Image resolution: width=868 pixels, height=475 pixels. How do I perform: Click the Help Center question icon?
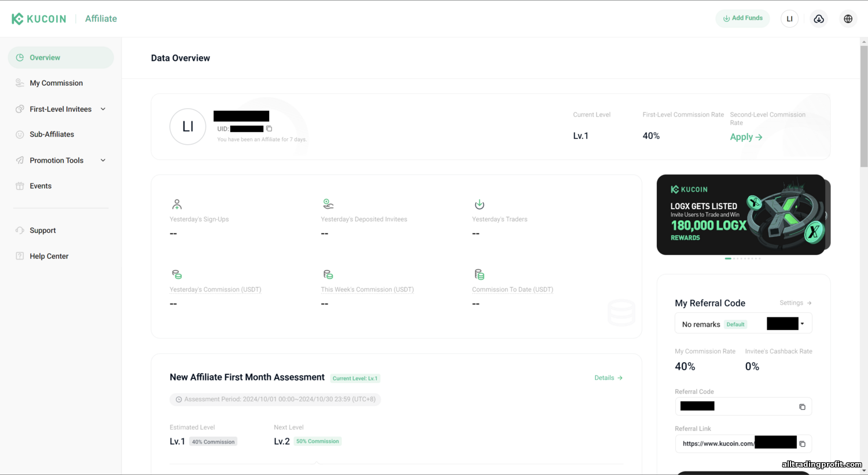(x=20, y=256)
